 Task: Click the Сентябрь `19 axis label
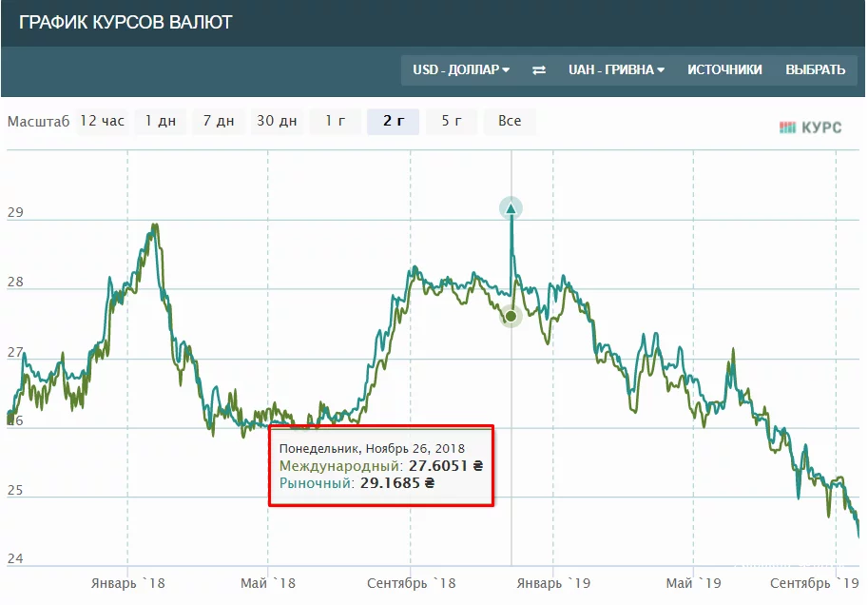[815, 583]
